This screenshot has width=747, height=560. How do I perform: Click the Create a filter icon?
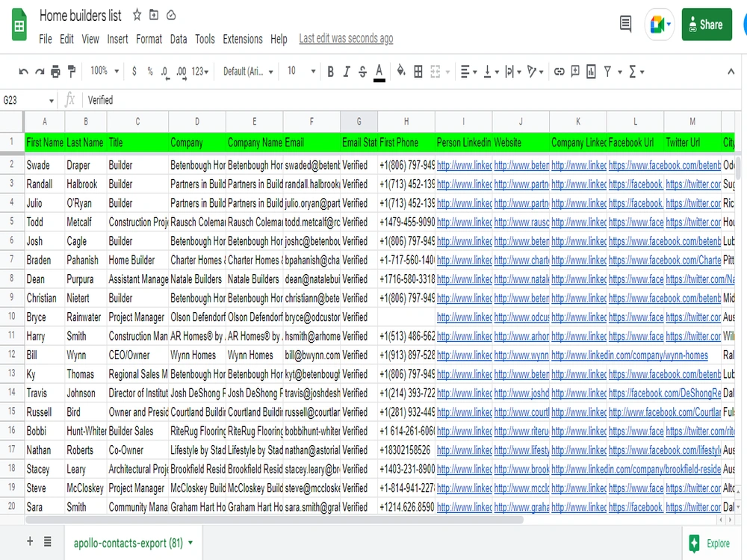tap(607, 72)
